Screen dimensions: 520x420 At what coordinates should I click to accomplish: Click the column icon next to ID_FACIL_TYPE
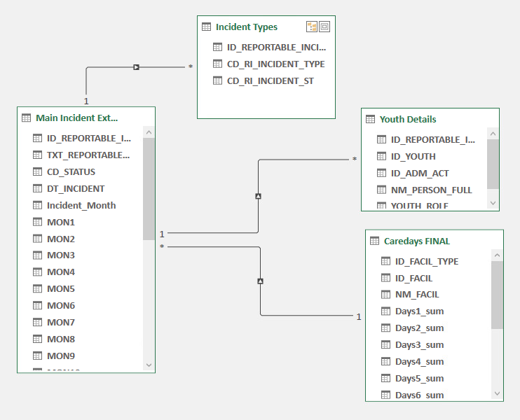click(x=385, y=261)
